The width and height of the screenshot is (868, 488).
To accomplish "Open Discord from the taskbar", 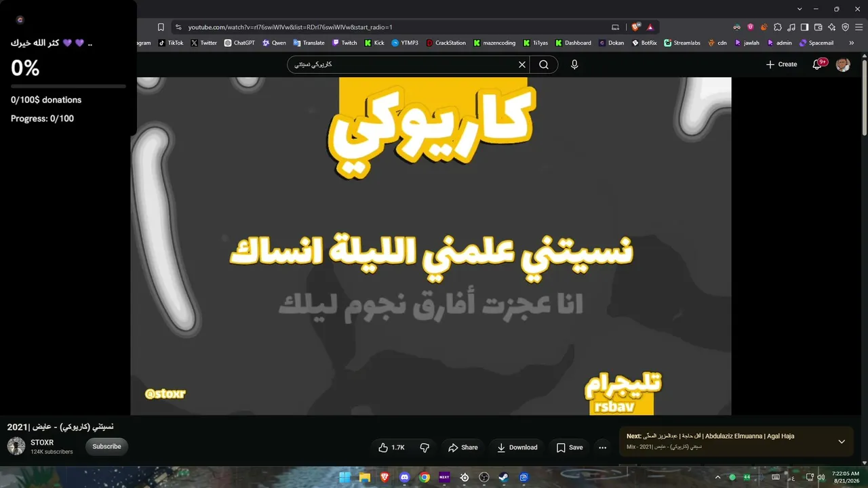I will [x=405, y=477].
